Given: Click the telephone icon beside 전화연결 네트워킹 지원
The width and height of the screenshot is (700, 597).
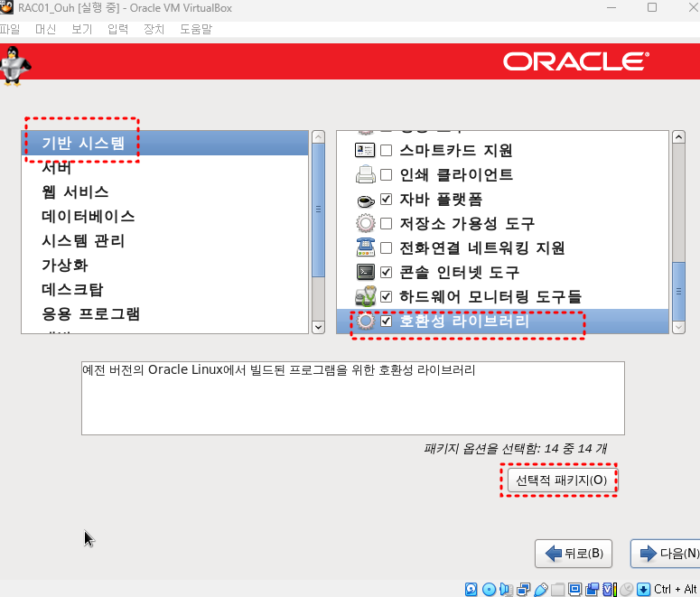Looking at the screenshot, I should 365,247.
